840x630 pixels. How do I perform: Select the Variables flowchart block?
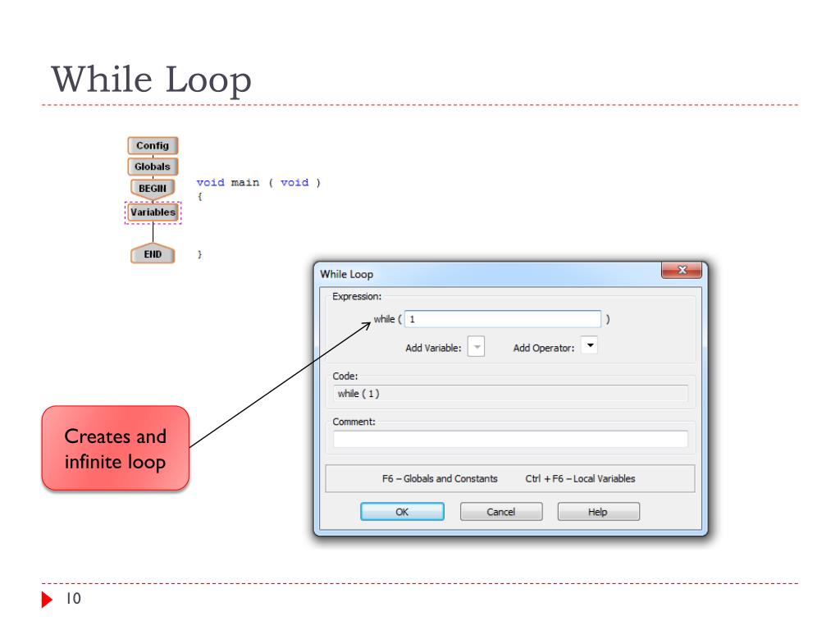(x=153, y=212)
